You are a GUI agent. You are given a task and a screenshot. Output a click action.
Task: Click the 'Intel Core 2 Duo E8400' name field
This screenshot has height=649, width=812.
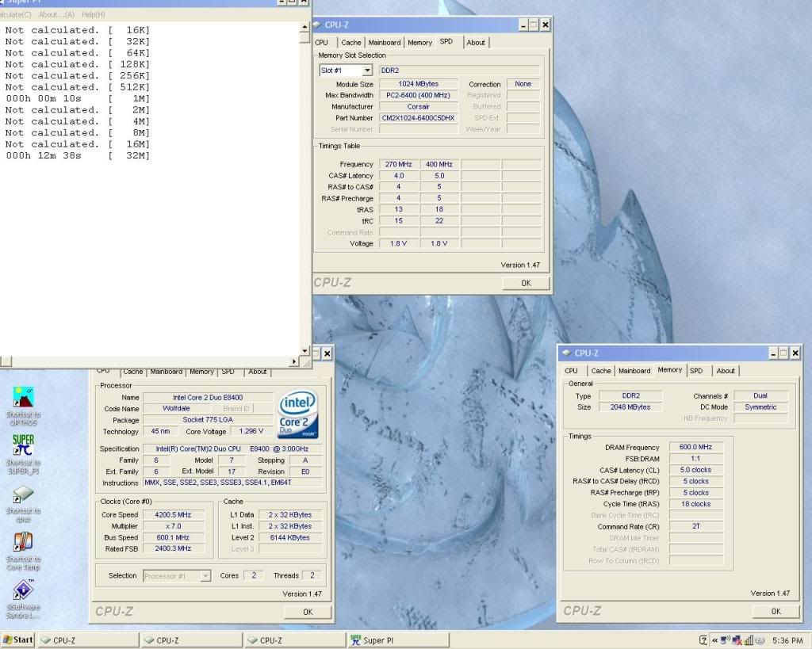(208, 398)
